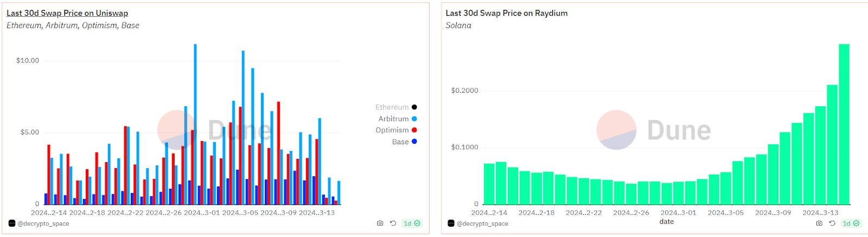Click the 'date' axis title on Raydium chart
868x237 pixels.
[x=667, y=221]
